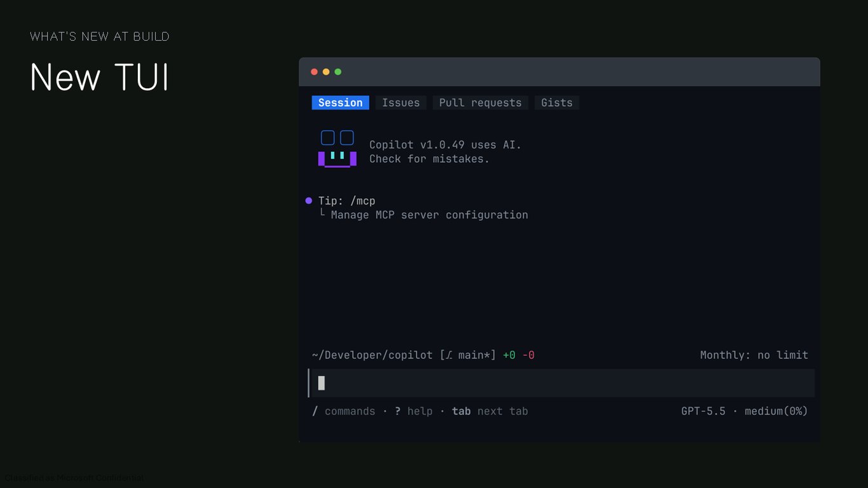The image size is (868, 488).
Task: Click the yellow minimize window dot
Action: coord(326,72)
